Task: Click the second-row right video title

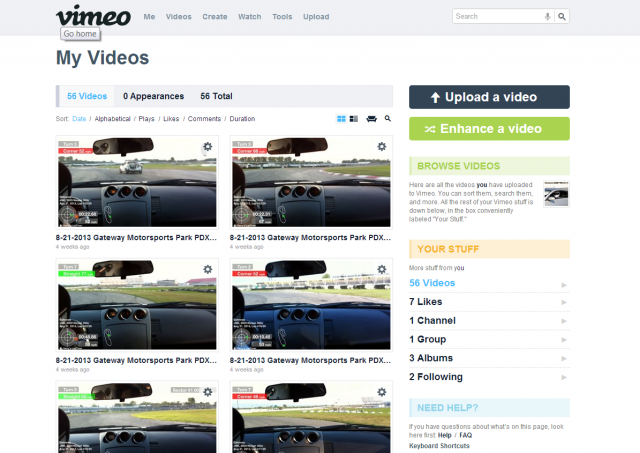Action: coord(310,360)
